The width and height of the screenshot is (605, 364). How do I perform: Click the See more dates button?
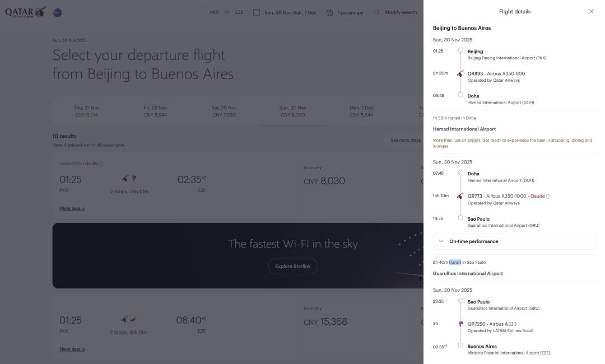405,140
